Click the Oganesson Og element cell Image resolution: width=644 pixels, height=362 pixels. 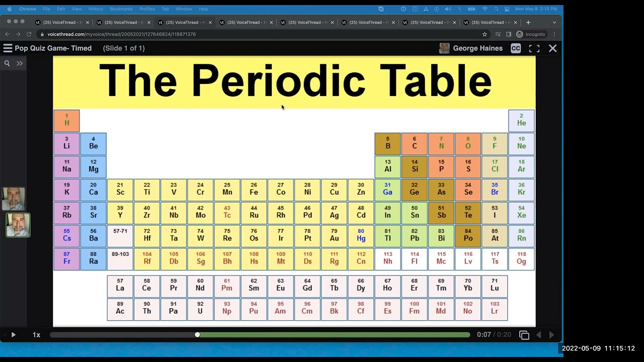[x=521, y=259]
